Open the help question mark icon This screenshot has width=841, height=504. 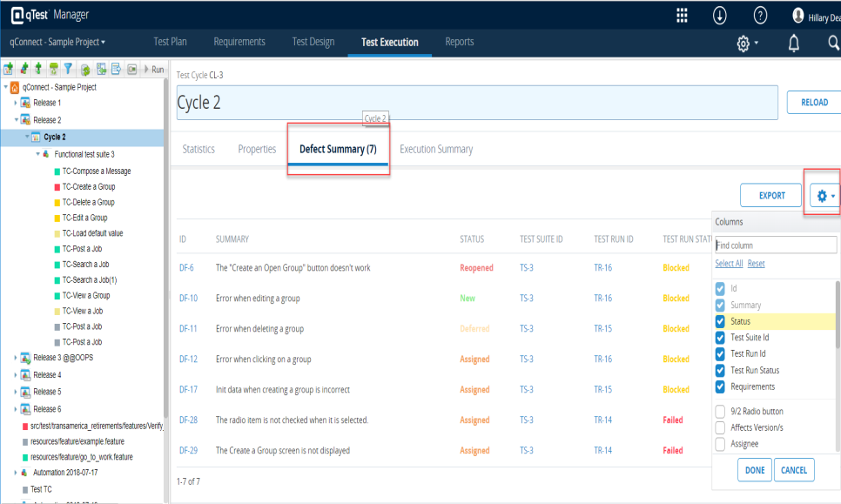click(760, 16)
